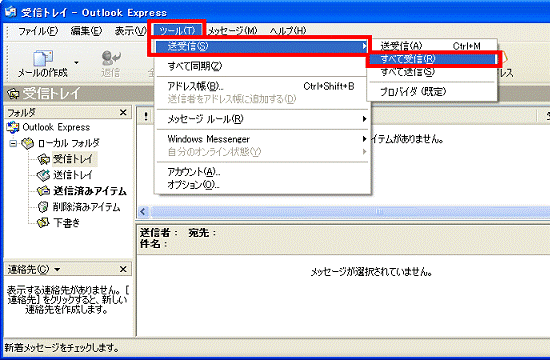The width and height of the screenshot is (550, 360).
Task: Open the ファイル(F) menu
Action: (38, 31)
